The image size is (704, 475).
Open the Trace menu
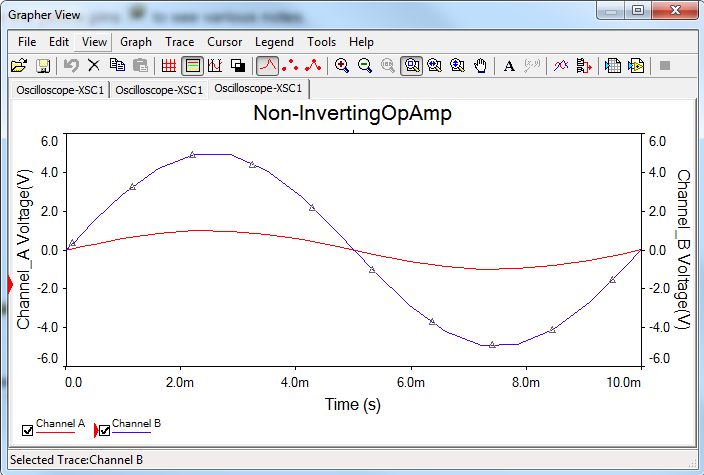180,42
